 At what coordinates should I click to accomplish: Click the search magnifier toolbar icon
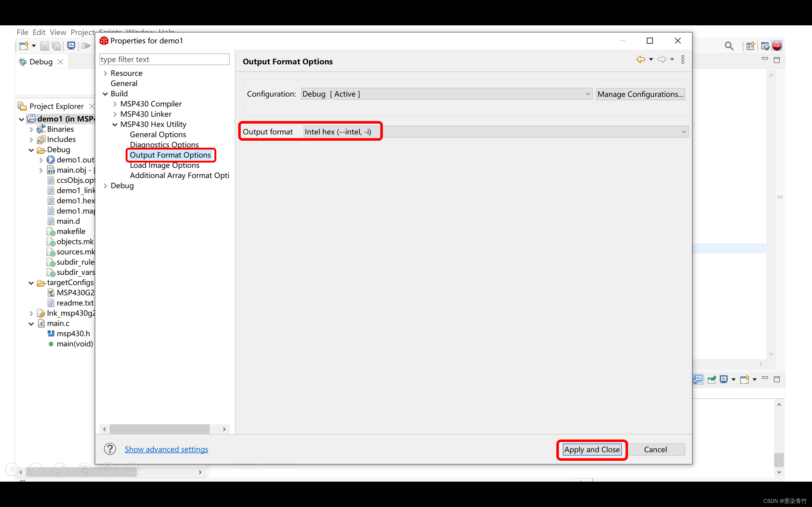click(x=729, y=46)
